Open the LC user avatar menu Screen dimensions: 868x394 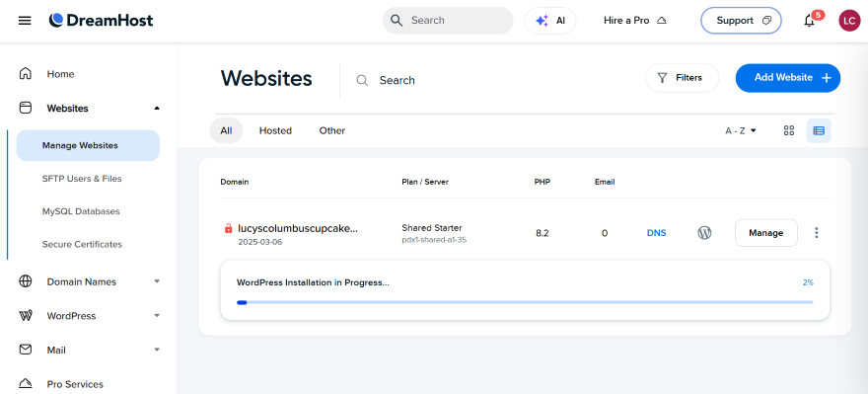point(849,21)
